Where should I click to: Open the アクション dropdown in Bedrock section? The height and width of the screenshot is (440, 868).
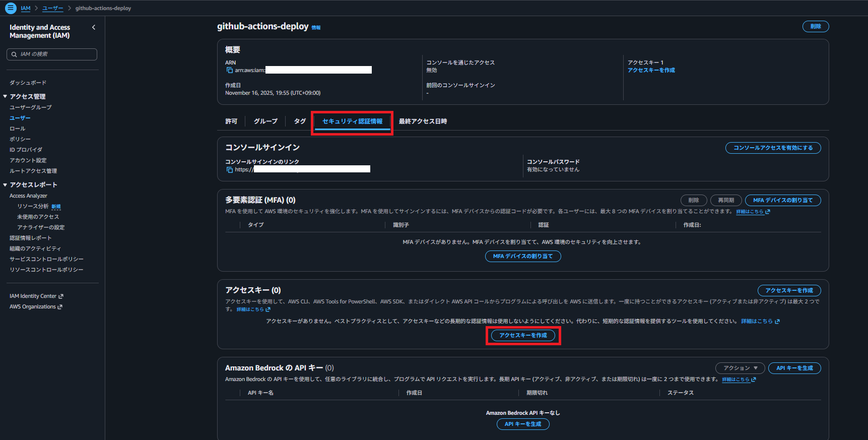[x=740, y=368]
